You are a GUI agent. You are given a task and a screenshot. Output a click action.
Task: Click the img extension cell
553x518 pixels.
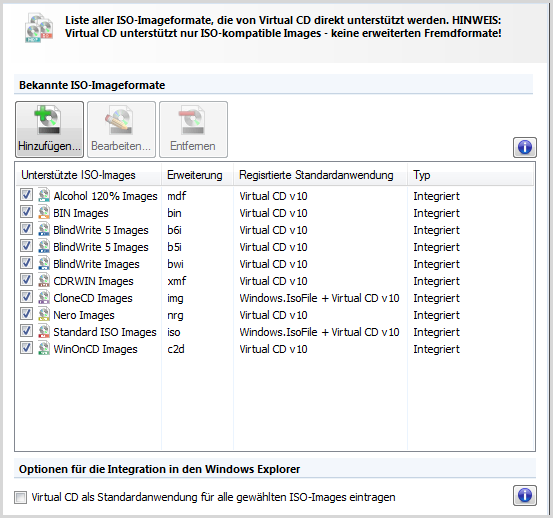(175, 298)
